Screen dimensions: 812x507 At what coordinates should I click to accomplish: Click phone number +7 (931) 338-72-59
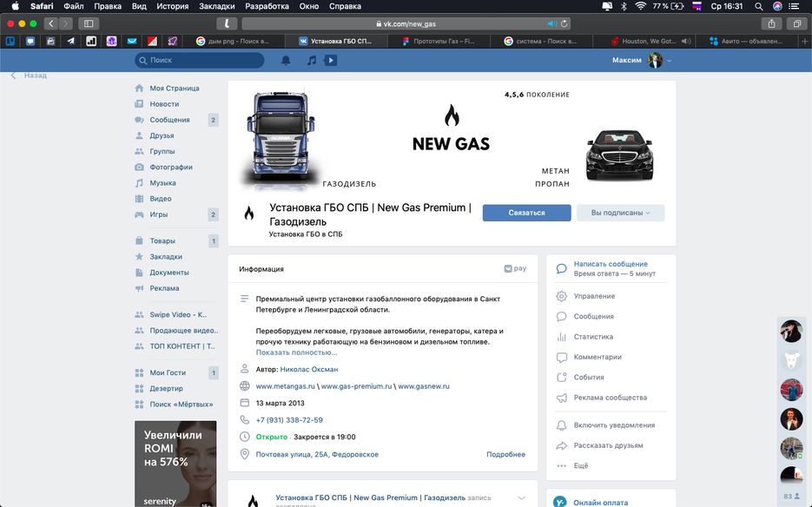[289, 420]
